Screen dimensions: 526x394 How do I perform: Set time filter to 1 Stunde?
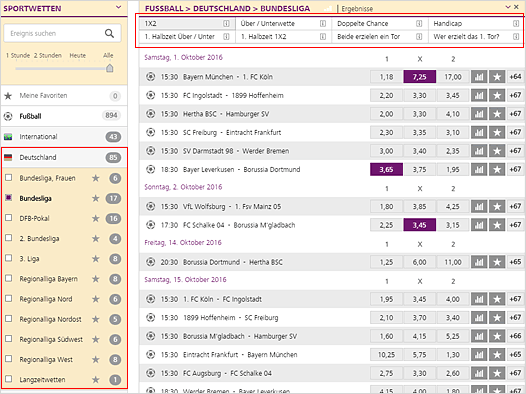18,56
